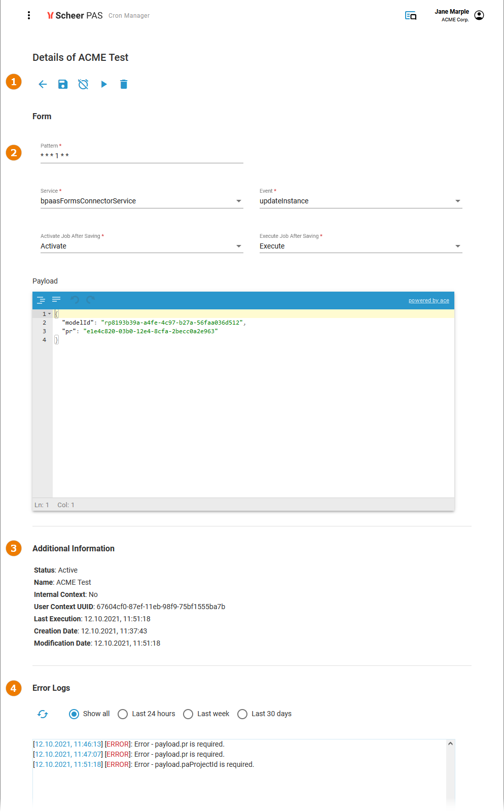504x812 pixels.
Task: Delete the job with trash icon
Action: pyautogui.click(x=124, y=84)
